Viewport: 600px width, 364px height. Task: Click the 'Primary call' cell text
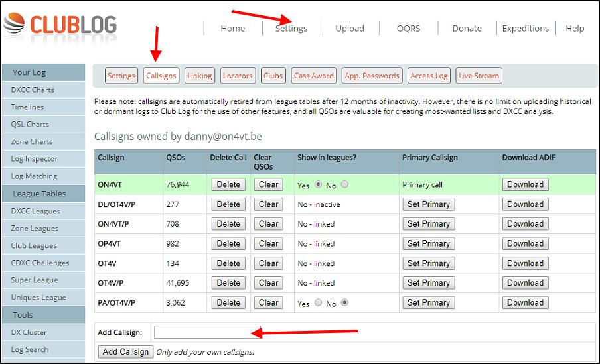click(x=422, y=185)
